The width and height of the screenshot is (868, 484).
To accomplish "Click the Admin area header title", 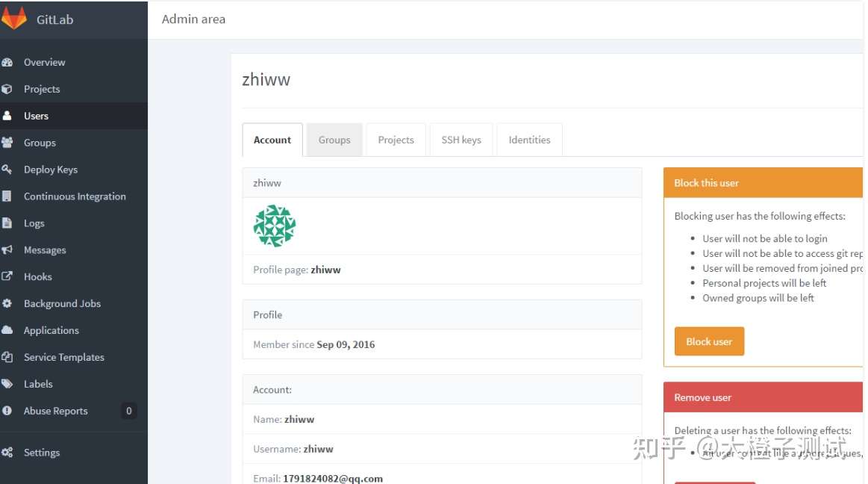I will click(194, 19).
